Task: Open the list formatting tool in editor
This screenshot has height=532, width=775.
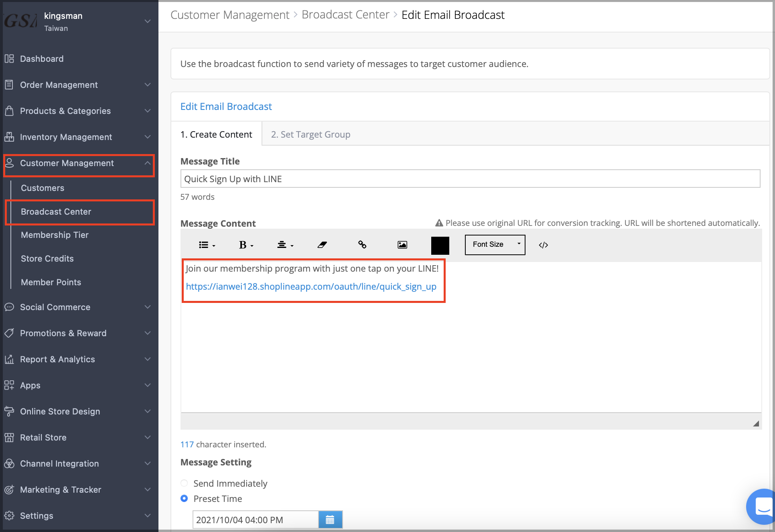Action: (x=207, y=245)
